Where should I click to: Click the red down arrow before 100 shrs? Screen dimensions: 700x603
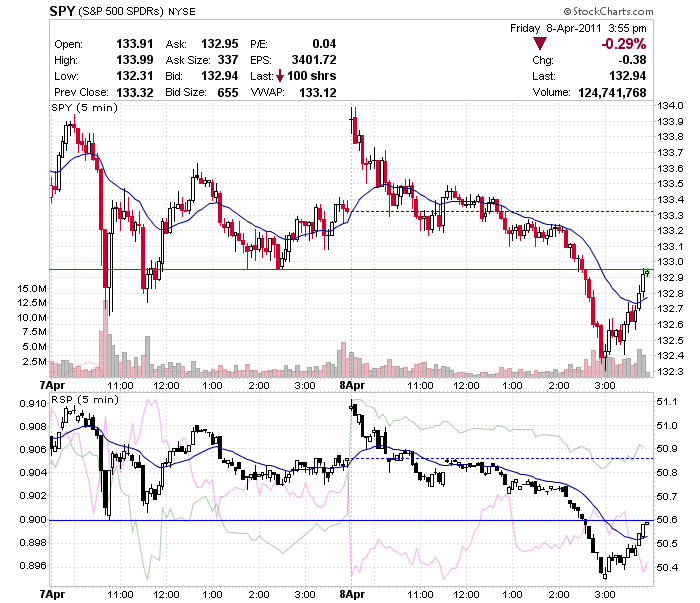coord(279,76)
